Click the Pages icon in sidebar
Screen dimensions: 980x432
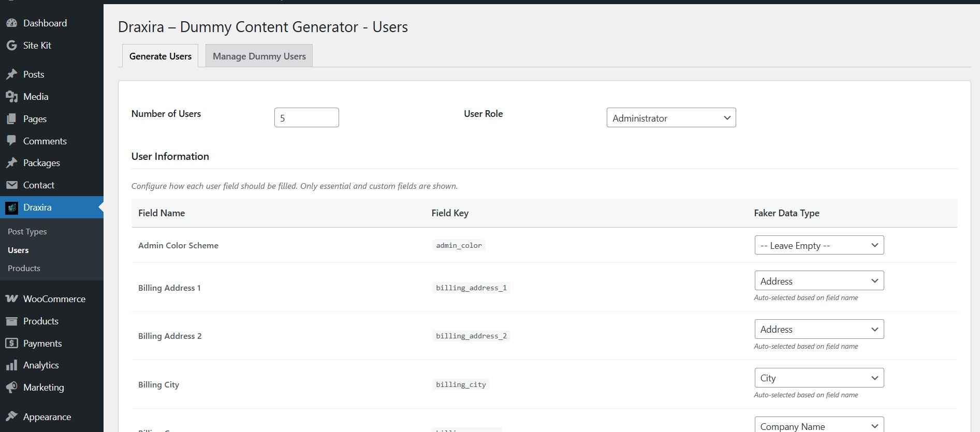(11, 119)
